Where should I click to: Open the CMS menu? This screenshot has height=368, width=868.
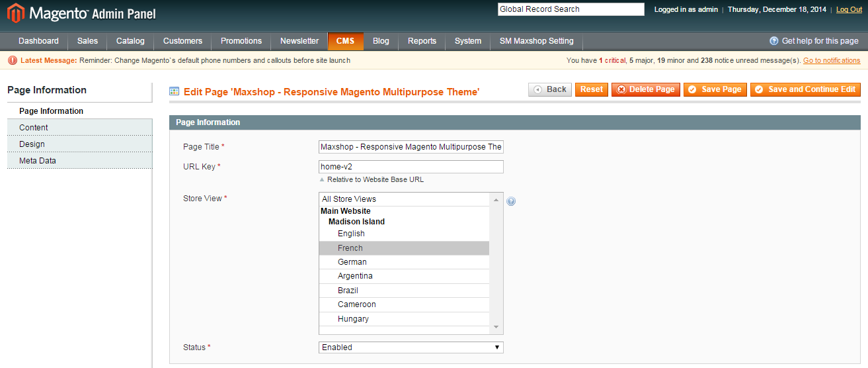pyautogui.click(x=345, y=41)
